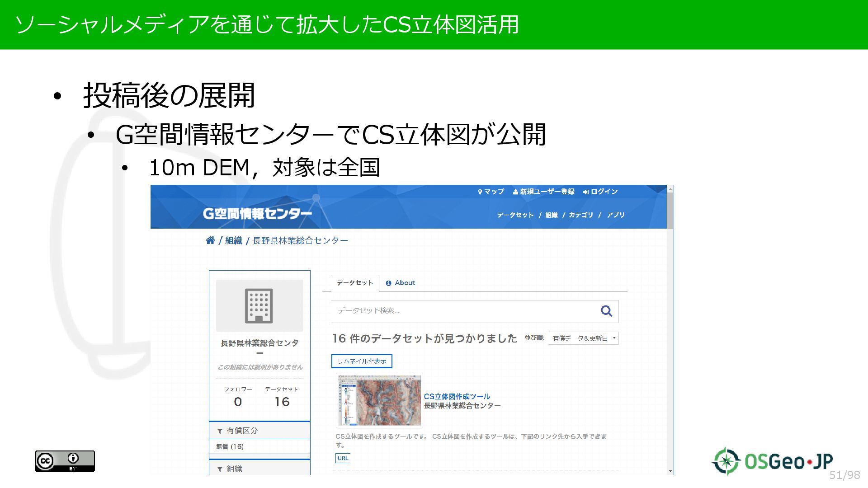
Task: Open the カテゴリ menu item
Action: click(x=580, y=215)
